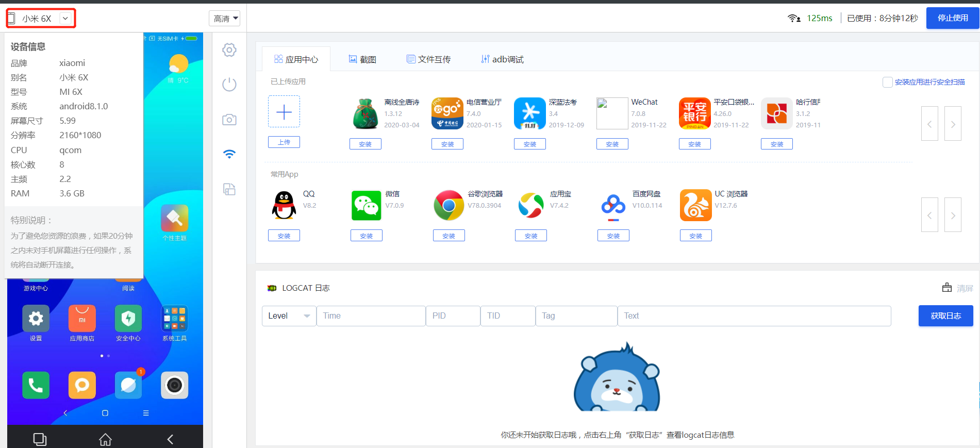Select the 哈行信用 app icon
The image size is (980, 448).
pyautogui.click(x=777, y=113)
